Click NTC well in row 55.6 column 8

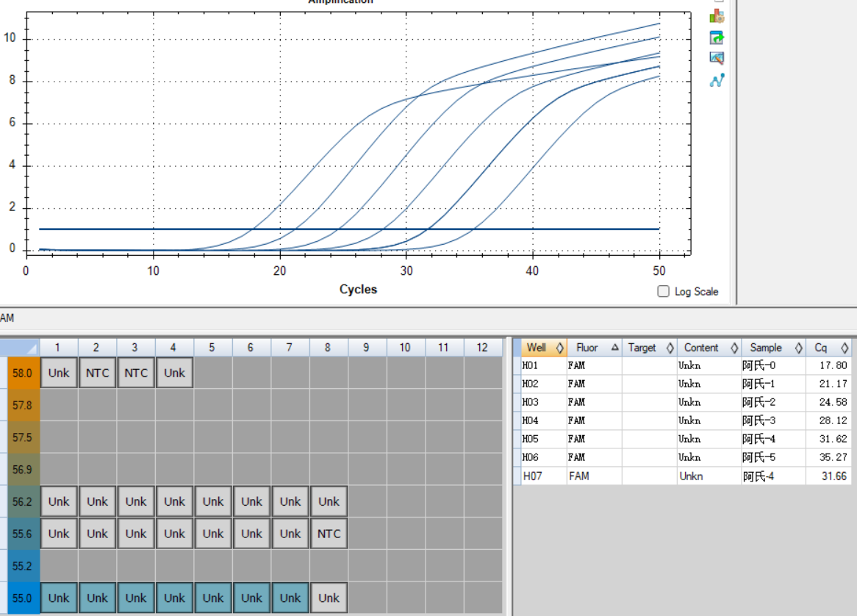pyautogui.click(x=329, y=534)
